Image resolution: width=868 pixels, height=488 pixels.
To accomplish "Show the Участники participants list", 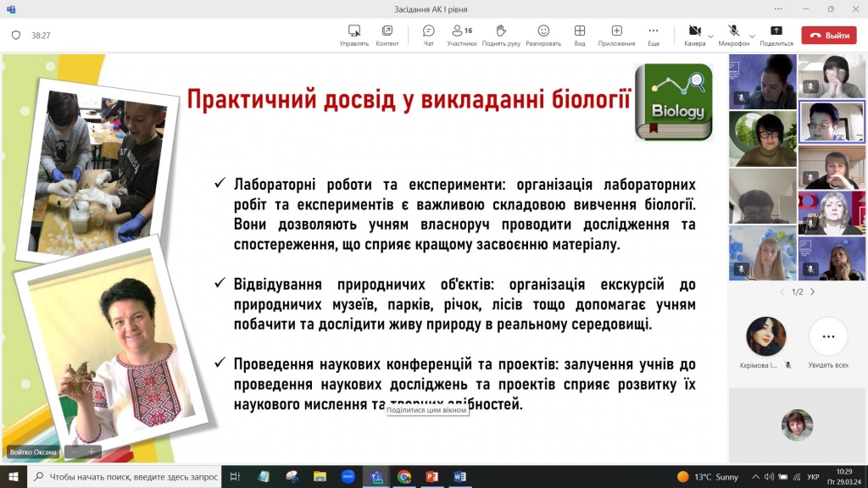I will (461, 35).
